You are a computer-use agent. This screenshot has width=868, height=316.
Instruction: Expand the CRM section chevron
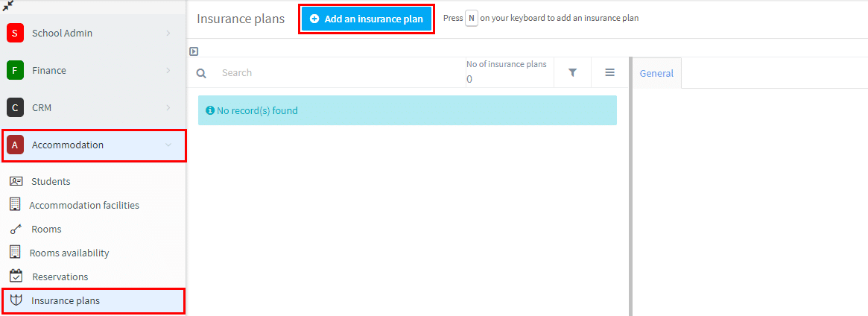click(x=168, y=107)
